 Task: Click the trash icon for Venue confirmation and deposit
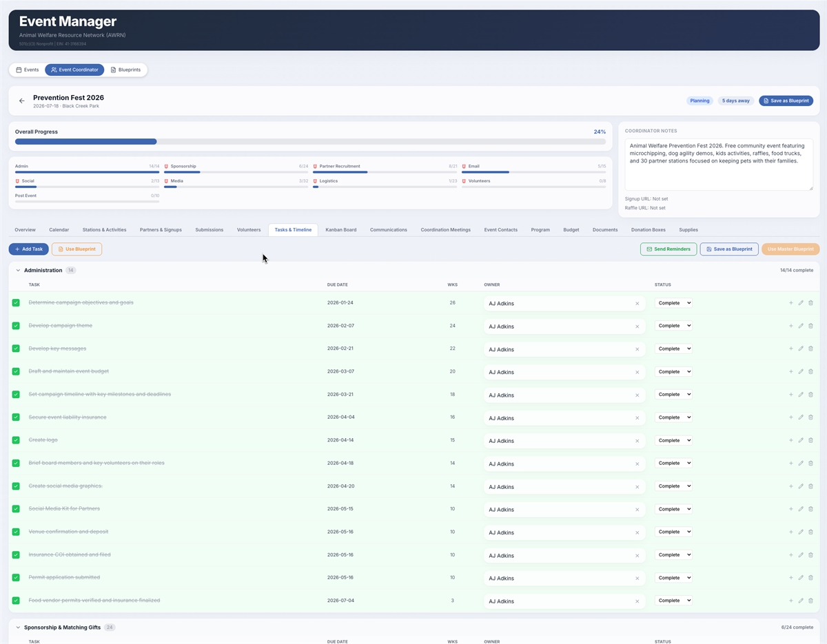pos(810,532)
